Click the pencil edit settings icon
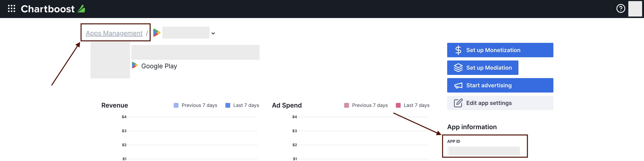 point(458,103)
